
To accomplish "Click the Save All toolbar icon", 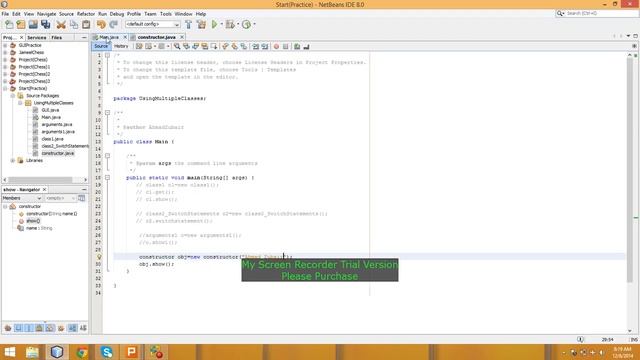I will (45, 24).
